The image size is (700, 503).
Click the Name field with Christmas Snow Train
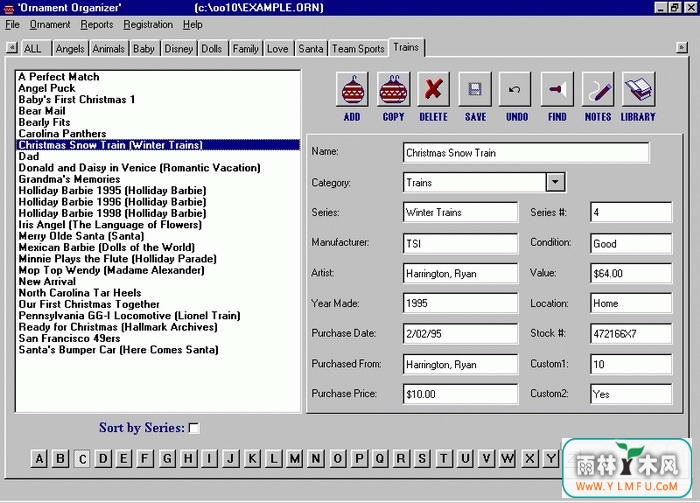pos(526,153)
